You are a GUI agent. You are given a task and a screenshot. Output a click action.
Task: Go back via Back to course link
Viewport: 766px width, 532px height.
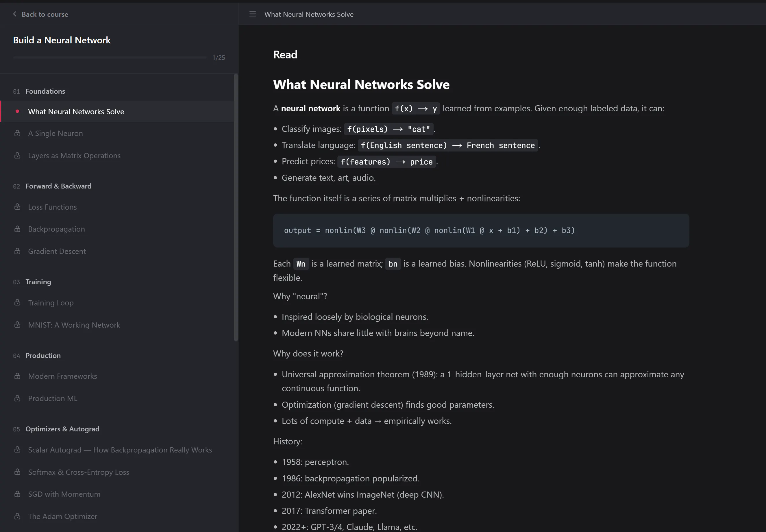click(x=40, y=14)
